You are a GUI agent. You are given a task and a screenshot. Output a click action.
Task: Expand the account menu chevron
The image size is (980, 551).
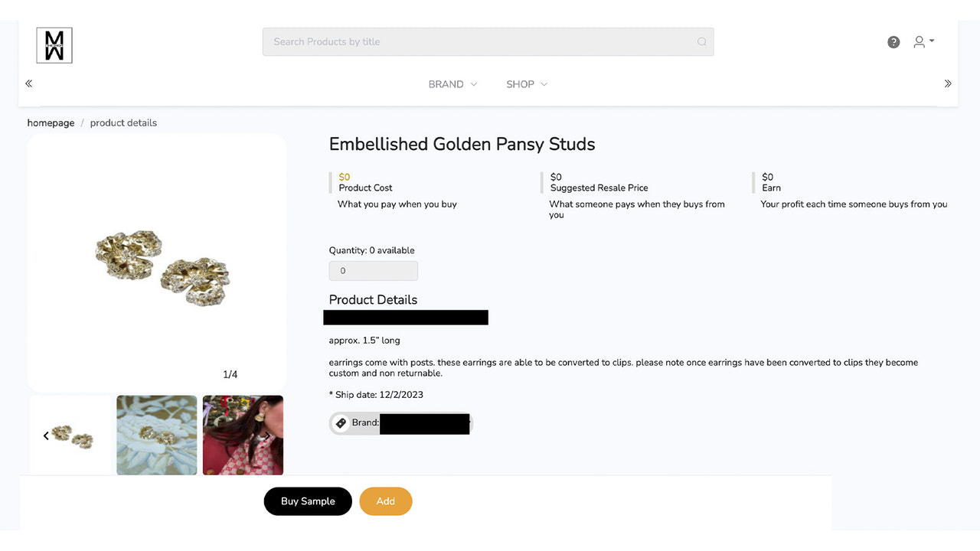(931, 41)
